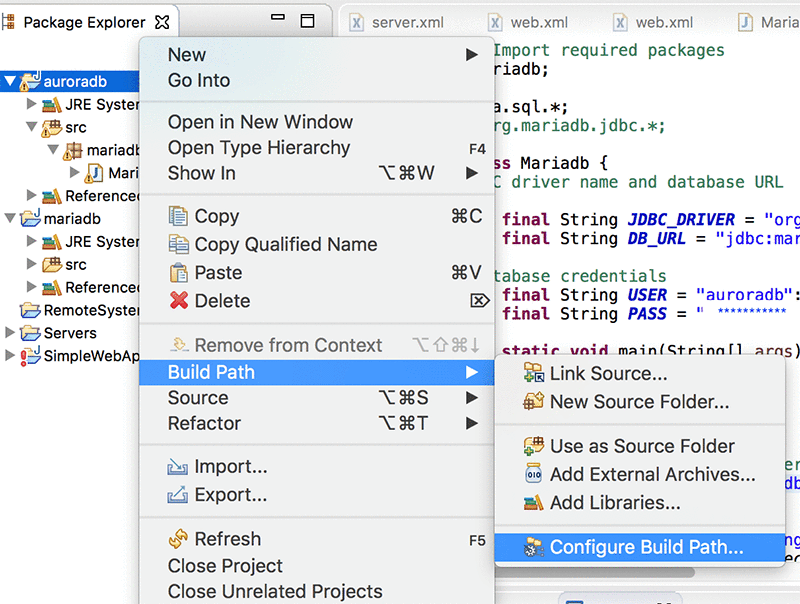The image size is (800, 604).
Task: Click the PASS constant in code
Action: 647,314
